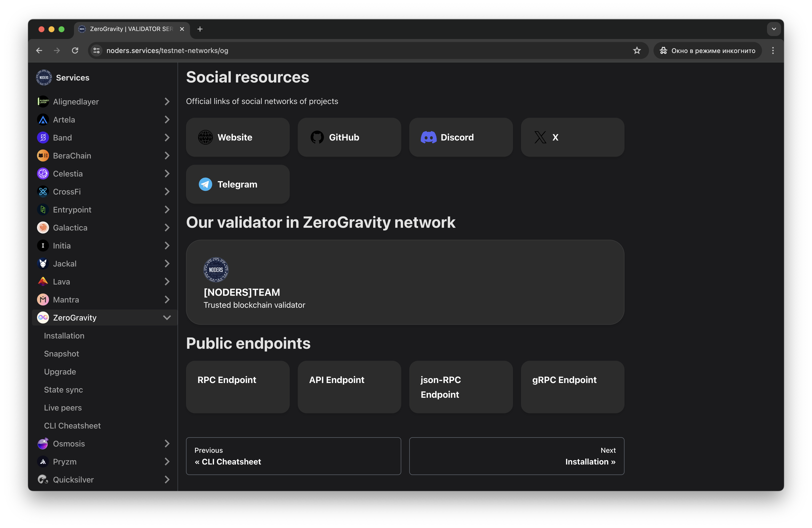Click the Noders logo beside Services
The width and height of the screenshot is (812, 528).
(x=44, y=78)
